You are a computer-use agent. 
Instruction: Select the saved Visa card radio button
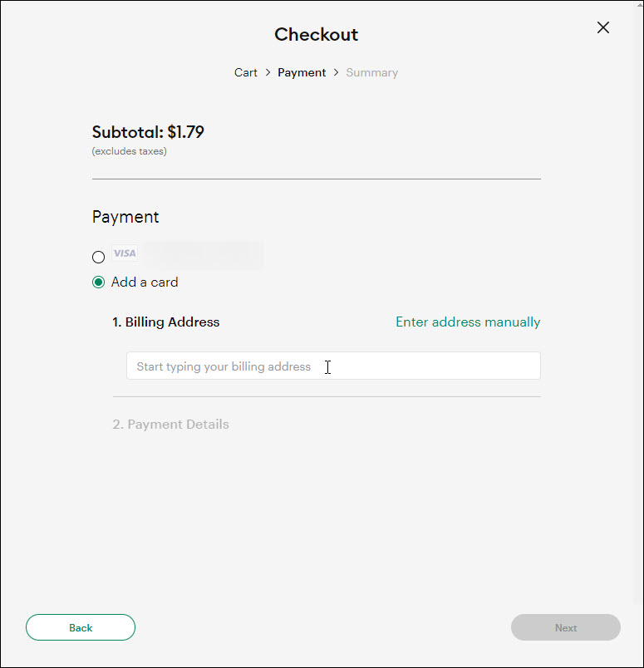point(98,257)
